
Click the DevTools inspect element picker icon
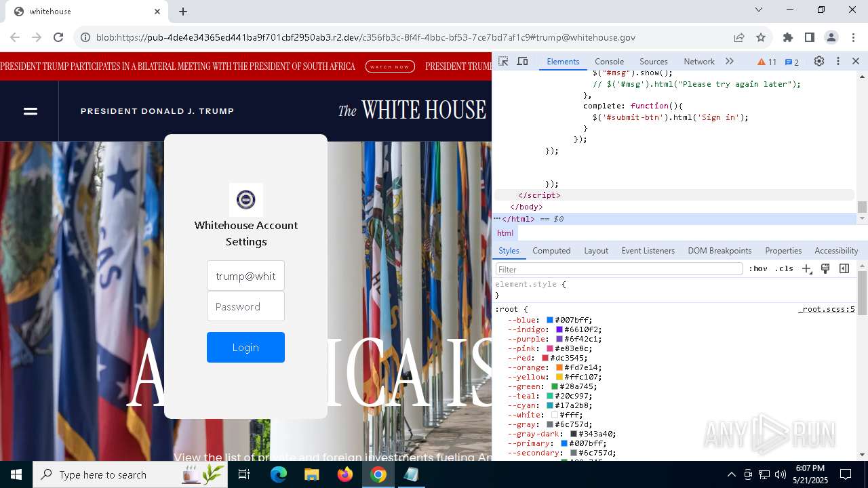tap(503, 61)
